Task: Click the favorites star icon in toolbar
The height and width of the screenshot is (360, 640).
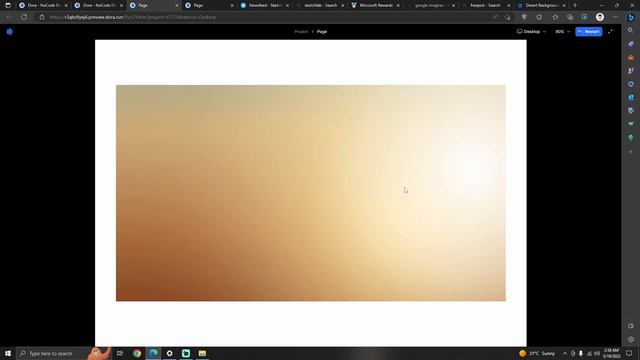Action: 555,17
